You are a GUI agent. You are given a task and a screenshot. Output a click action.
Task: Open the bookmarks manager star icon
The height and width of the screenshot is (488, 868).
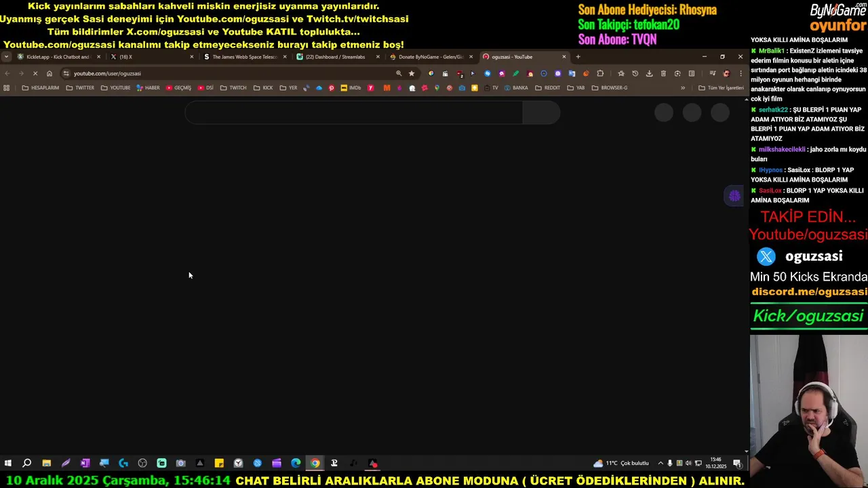[620, 73]
